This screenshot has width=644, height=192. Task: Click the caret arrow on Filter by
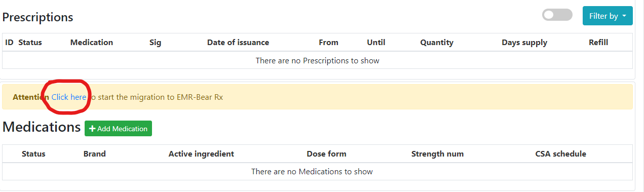624,16
